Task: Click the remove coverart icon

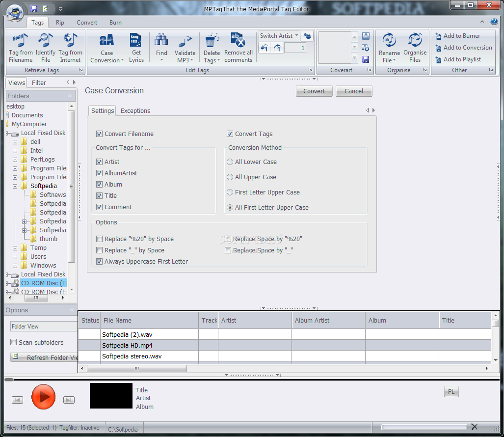Action: pyautogui.click(x=366, y=48)
